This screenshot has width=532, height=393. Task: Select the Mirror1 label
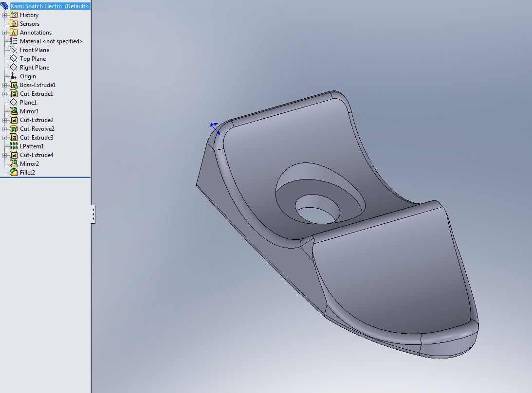pyautogui.click(x=29, y=111)
